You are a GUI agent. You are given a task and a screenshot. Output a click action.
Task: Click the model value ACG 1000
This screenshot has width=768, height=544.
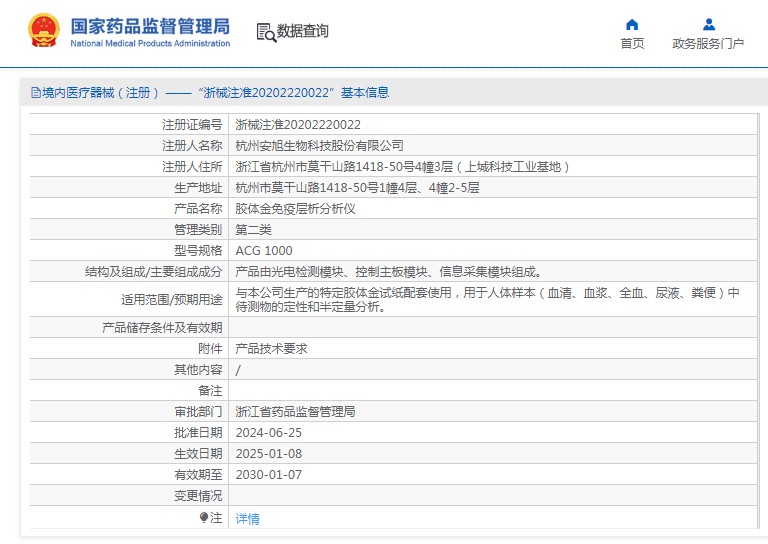click(264, 251)
